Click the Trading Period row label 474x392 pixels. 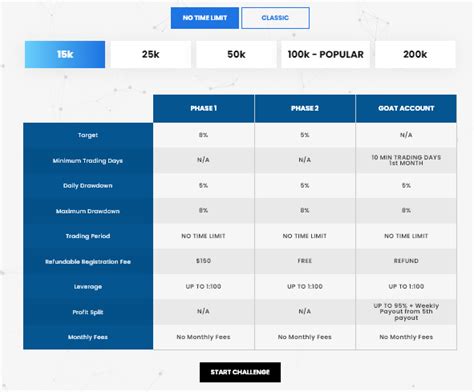pyautogui.click(x=88, y=236)
